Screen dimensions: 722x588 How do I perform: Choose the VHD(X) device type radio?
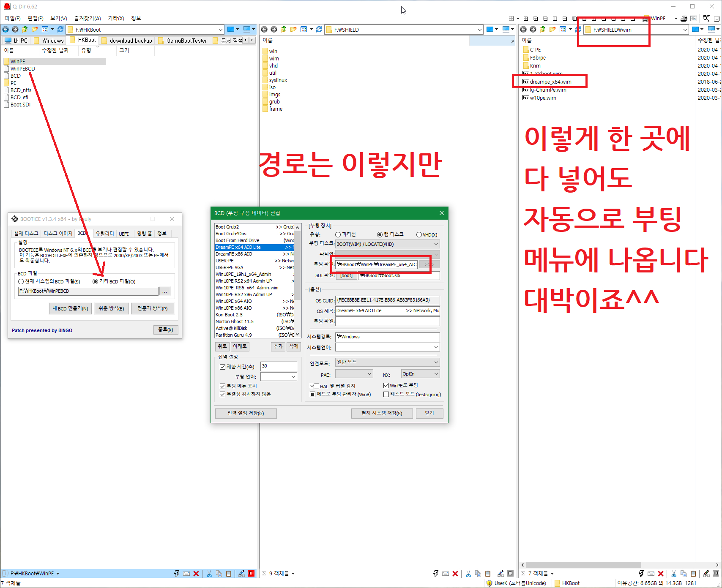tap(419, 235)
